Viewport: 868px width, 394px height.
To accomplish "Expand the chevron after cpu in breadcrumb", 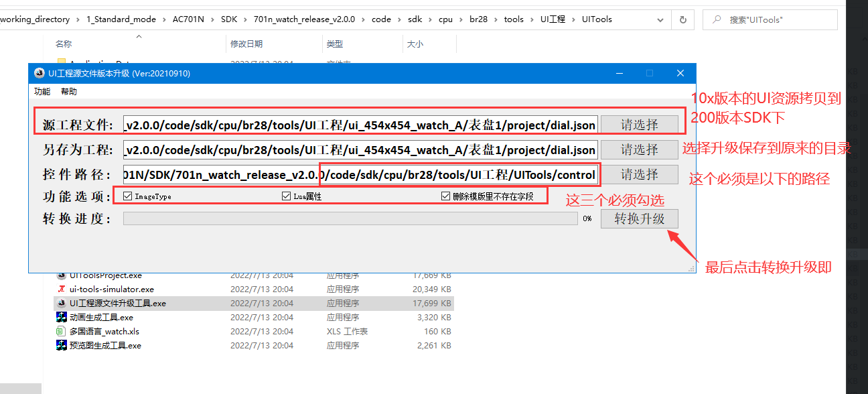I will [462, 19].
